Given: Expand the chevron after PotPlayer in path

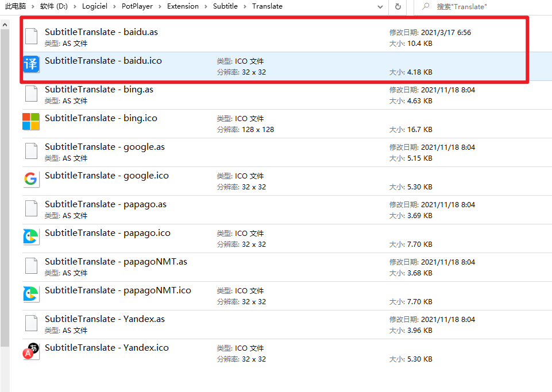Looking at the screenshot, I should 160,7.
